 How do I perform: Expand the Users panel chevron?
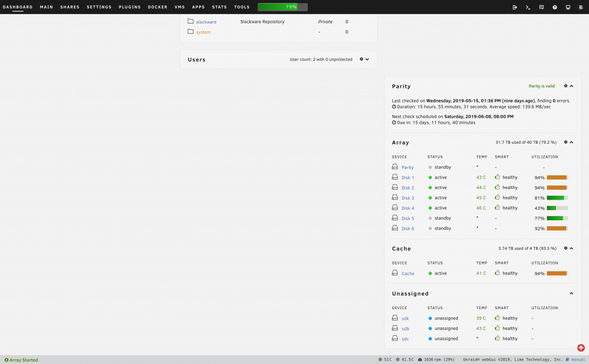[x=367, y=59]
